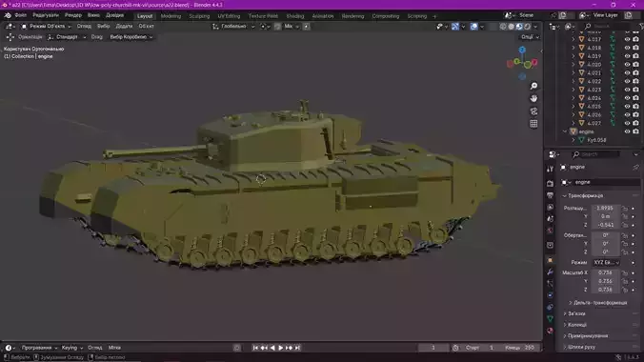Open the Blender logo menu
The width and height of the screenshot is (644, 362).
[x=8, y=15]
